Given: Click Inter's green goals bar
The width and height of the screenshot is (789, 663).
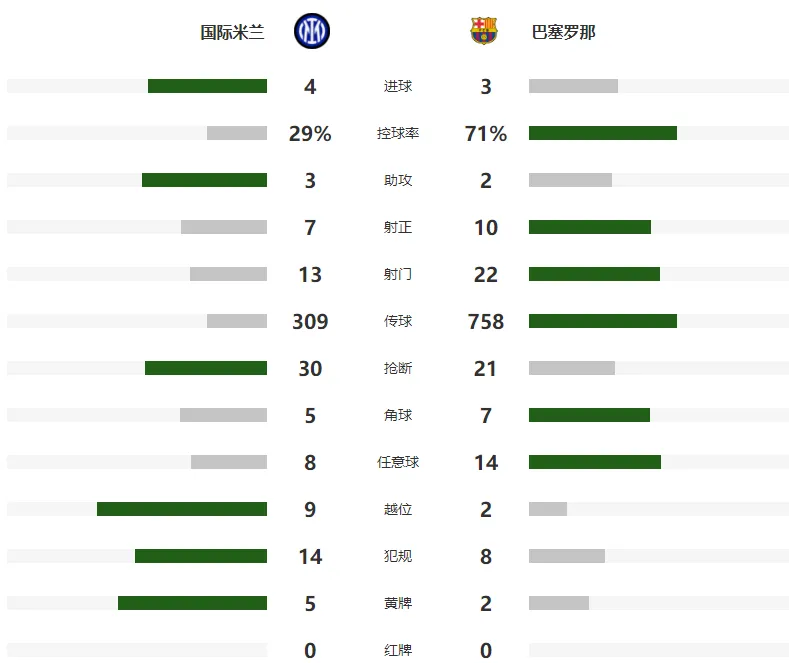Looking at the screenshot, I should click(x=207, y=86).
